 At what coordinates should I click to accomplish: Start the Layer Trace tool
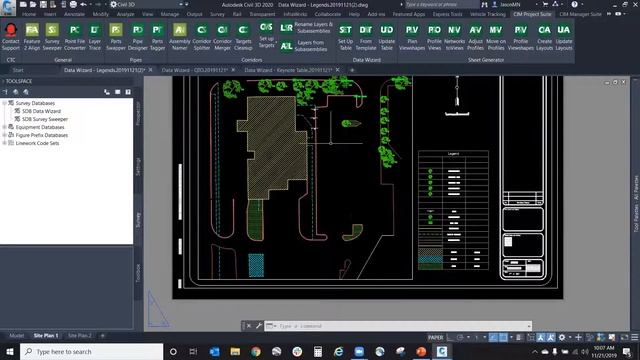tap(95, 37)
